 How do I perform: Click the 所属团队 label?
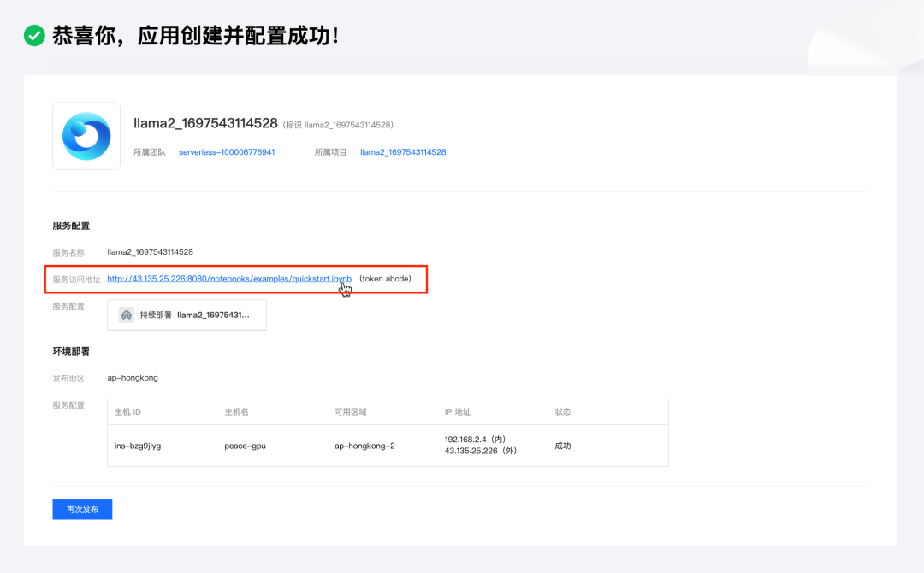click(x=150, y=152)
